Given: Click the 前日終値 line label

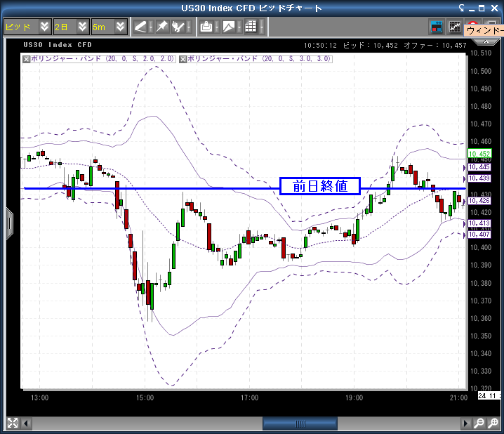Looking at the screenshot, I should [320, 186].
